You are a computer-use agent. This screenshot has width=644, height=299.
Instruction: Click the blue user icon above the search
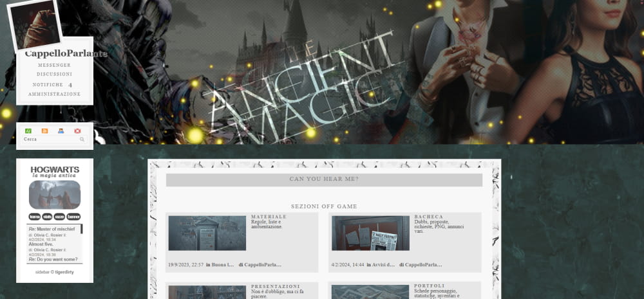tap(61, 131)
